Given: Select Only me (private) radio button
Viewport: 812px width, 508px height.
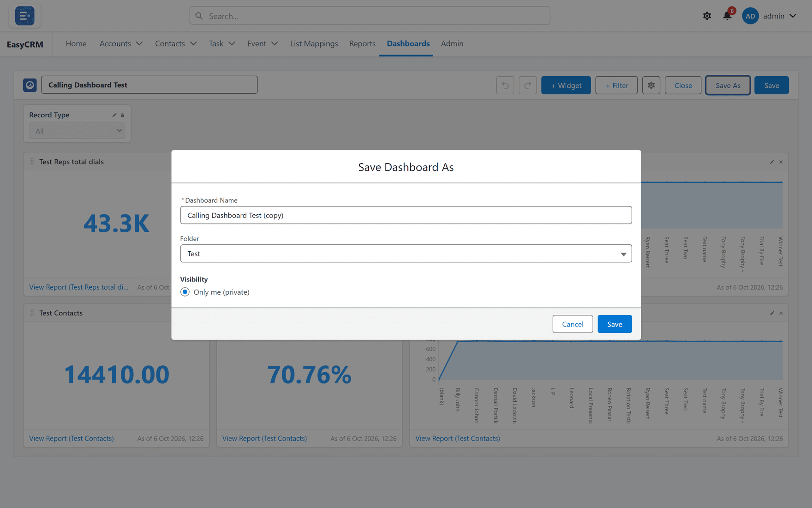Looking at the screenshot, I should 185,292.
